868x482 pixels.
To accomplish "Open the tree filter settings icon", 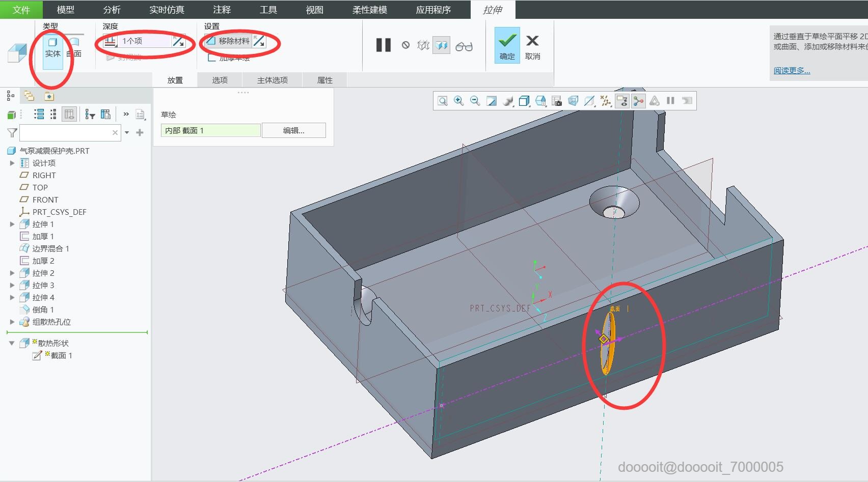I will click(x=90, y=115).
